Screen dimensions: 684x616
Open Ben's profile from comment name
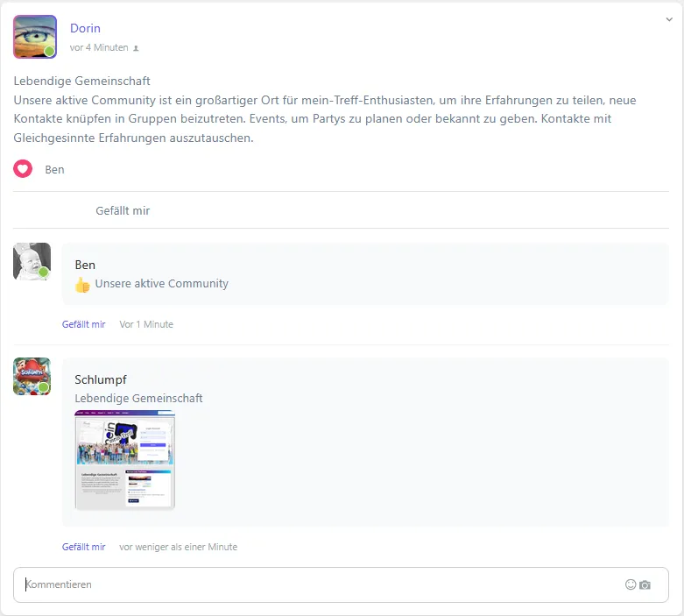(85, 265)
